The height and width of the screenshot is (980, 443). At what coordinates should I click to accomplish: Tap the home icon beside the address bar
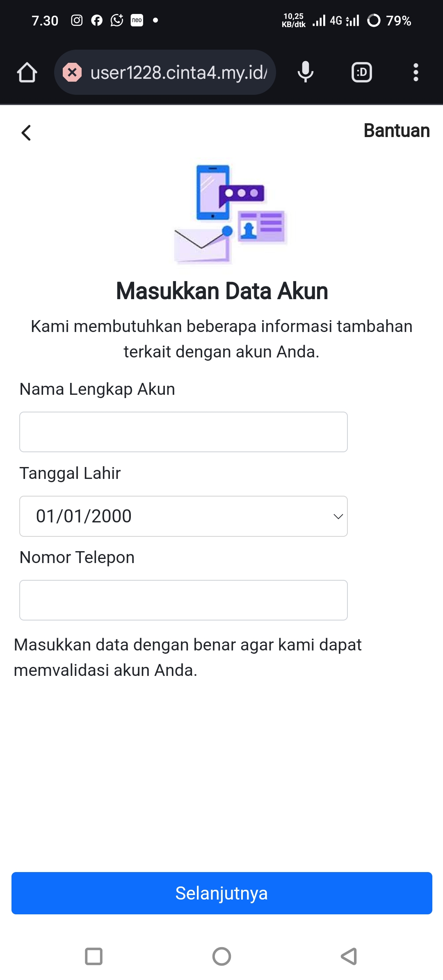coord(26,72)
